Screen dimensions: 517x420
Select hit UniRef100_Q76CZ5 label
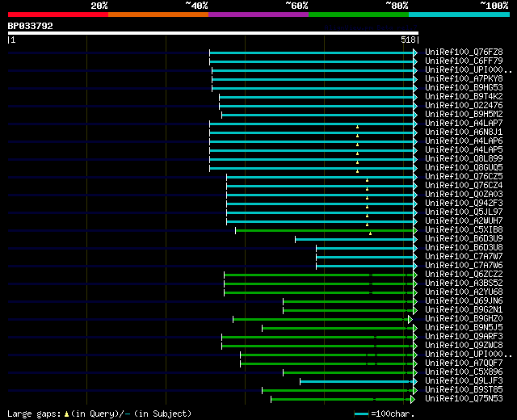pos(464,177)
